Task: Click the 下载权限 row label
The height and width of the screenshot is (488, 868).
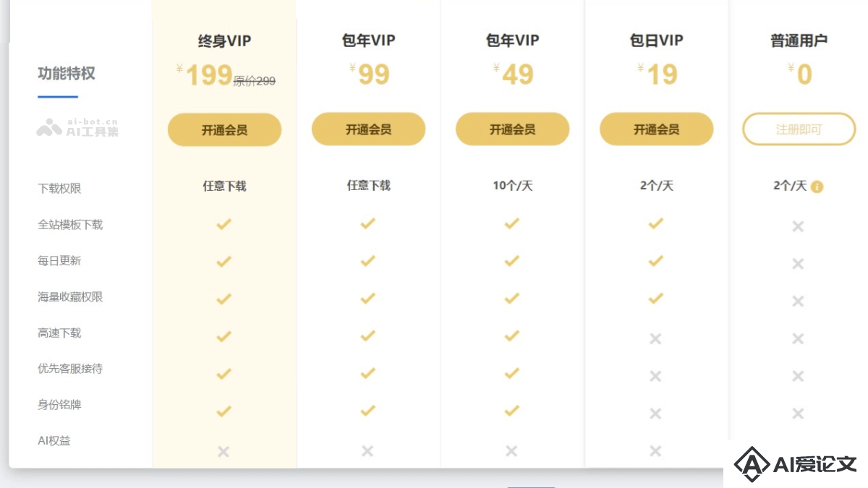Action: coord(59,189)
